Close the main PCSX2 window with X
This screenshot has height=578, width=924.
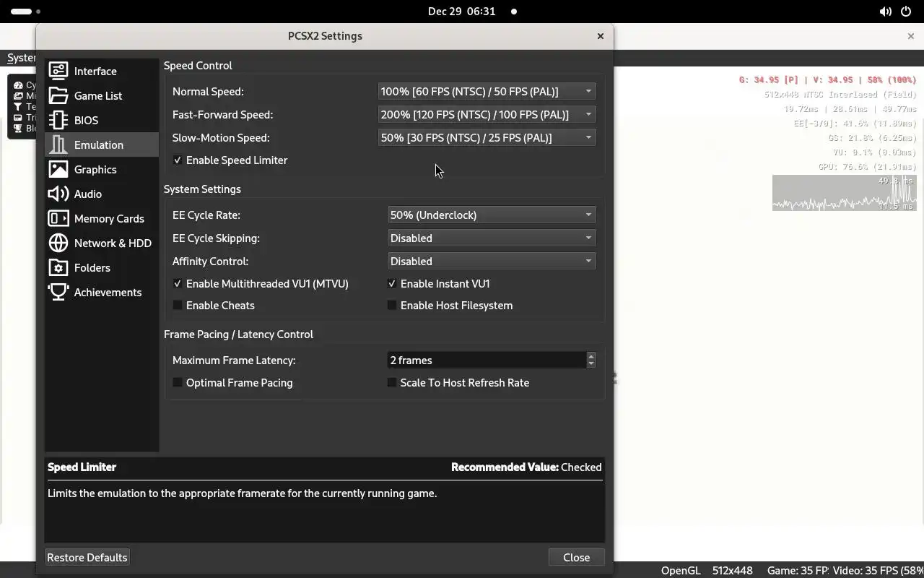point(910,36)
